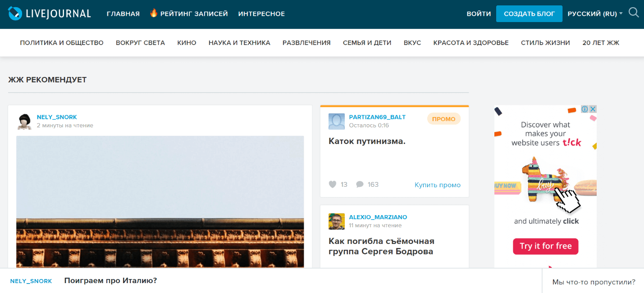The width and height of the screenshot is (644, 293).
Task: Open ALEXIO_MARZIANO username link
Action: pyautogui.click(x=378, y=217)
